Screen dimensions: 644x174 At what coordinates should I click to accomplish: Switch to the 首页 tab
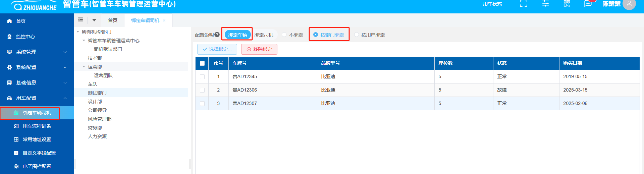[113, 20]
